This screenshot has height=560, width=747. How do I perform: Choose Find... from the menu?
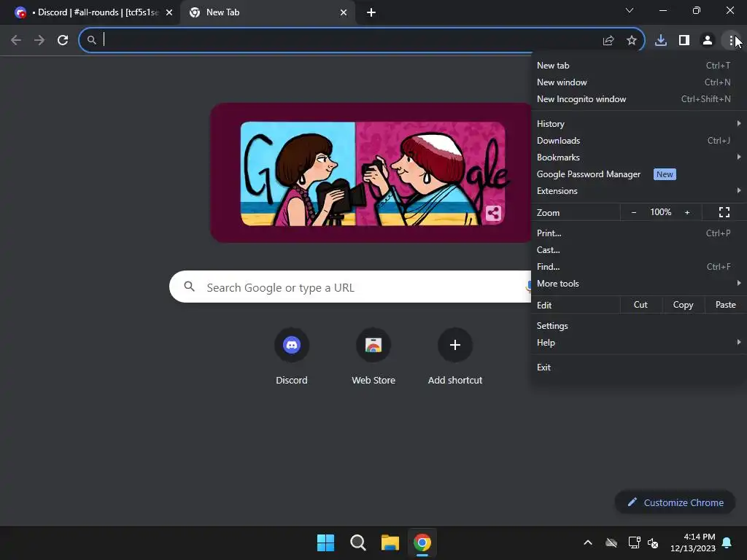coord(638,267)
